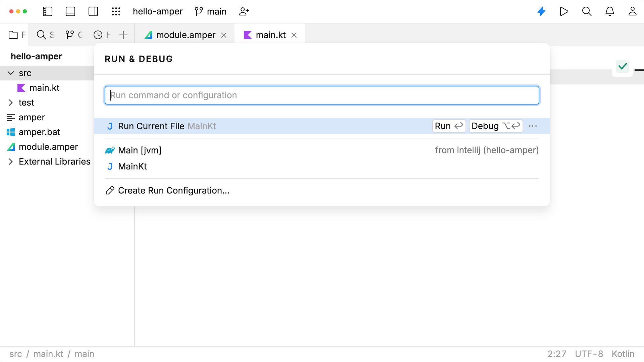The width and height of the screenshot is (644, 362).
Task: Open the user account icon
Action: click(x=632, y=11)
